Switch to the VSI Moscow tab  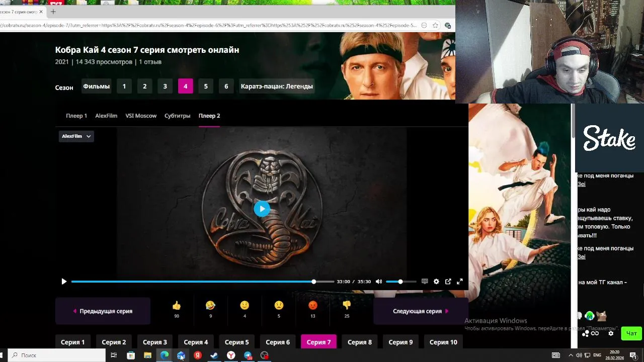tap(141, 116)
